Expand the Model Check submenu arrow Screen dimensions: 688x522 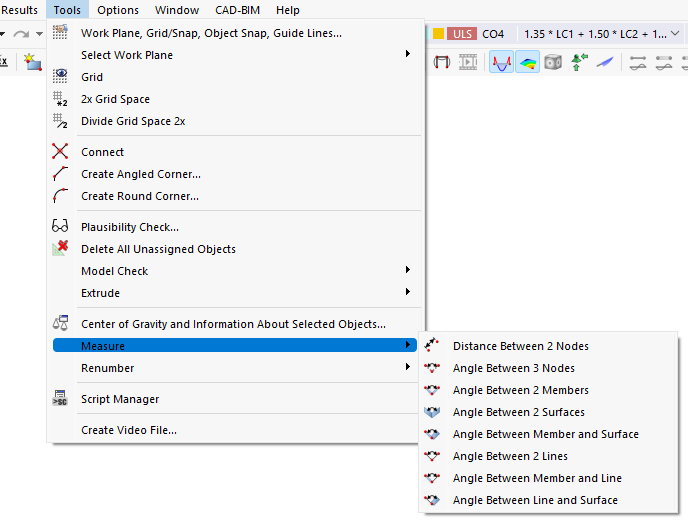coord(408,270)
